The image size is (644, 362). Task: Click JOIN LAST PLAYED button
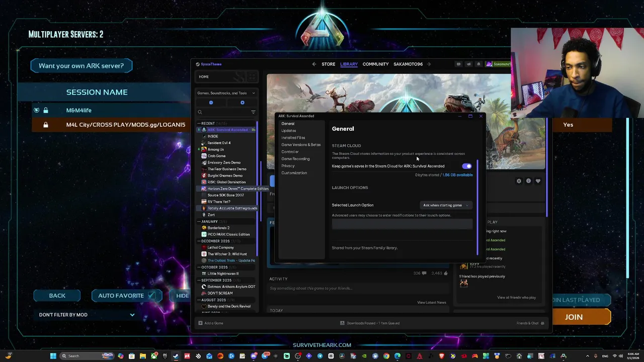point(581,300)
